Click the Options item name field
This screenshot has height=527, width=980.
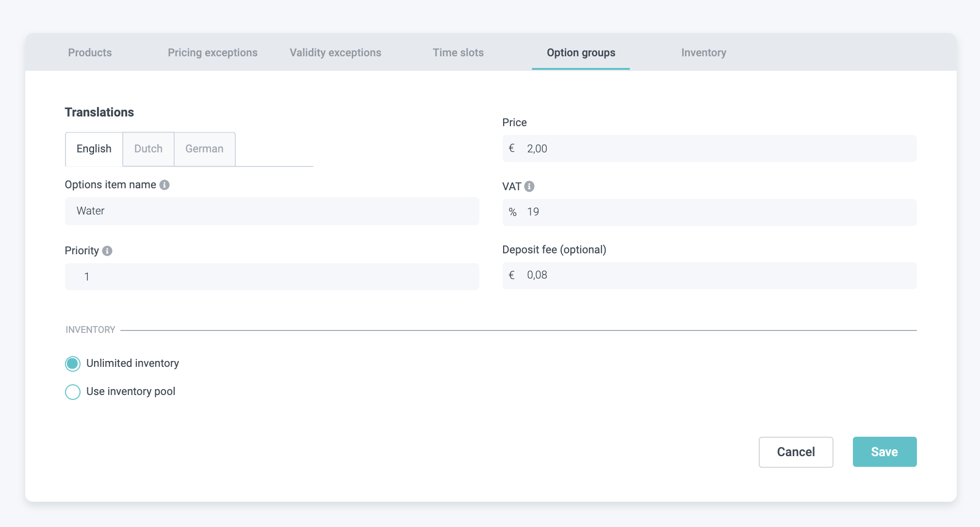pos(272,211)
